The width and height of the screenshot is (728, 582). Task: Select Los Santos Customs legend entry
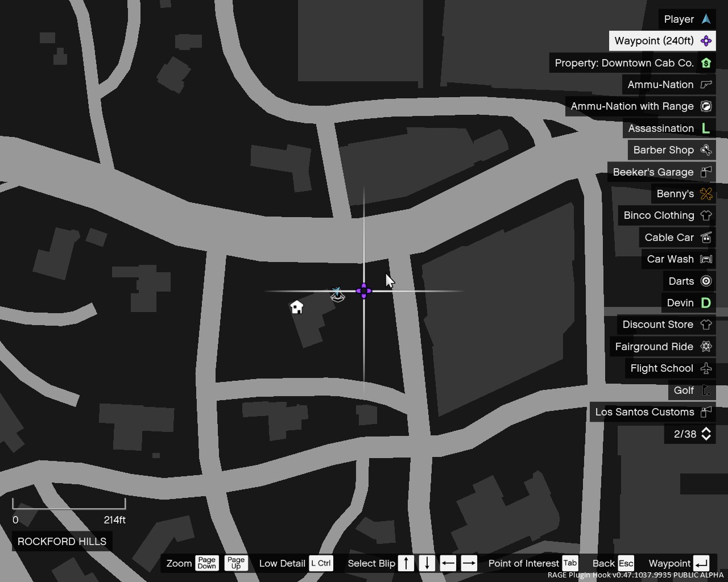tap(644, 412)
